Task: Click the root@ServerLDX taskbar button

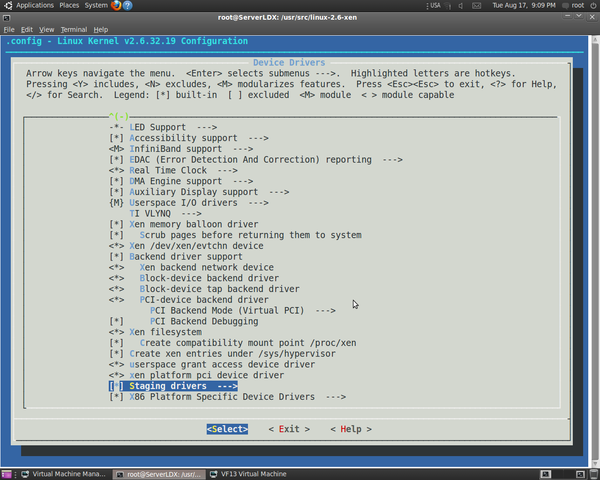Action: click(x=159, y=475)
